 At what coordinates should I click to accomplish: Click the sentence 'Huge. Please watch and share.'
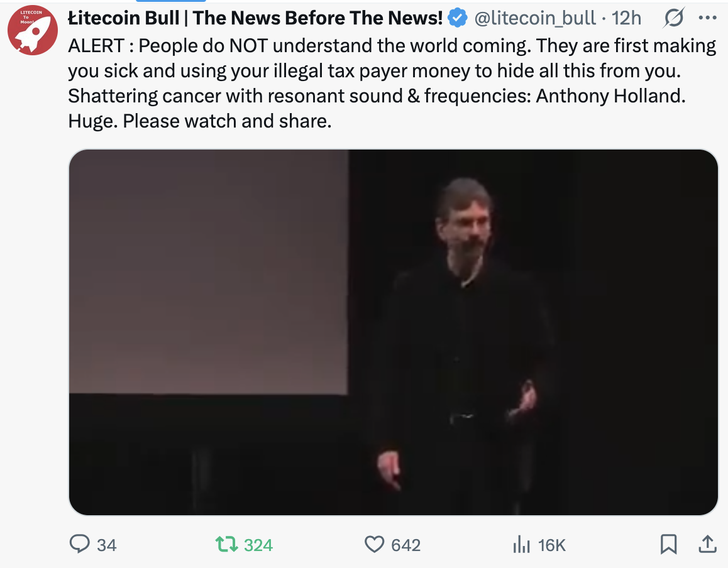pos(200,121)
